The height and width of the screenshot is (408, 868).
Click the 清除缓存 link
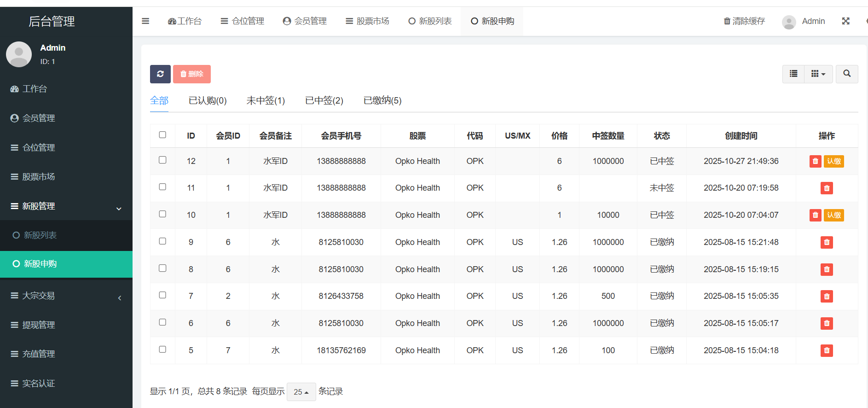(744, 21)
